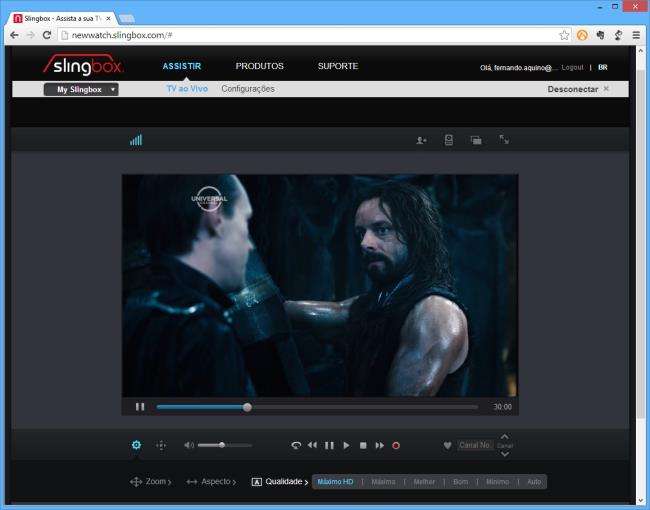Open the Configurações tab
Image resolution: width=650 pixels, height=510 pixels.
click(x=248, y=89)
